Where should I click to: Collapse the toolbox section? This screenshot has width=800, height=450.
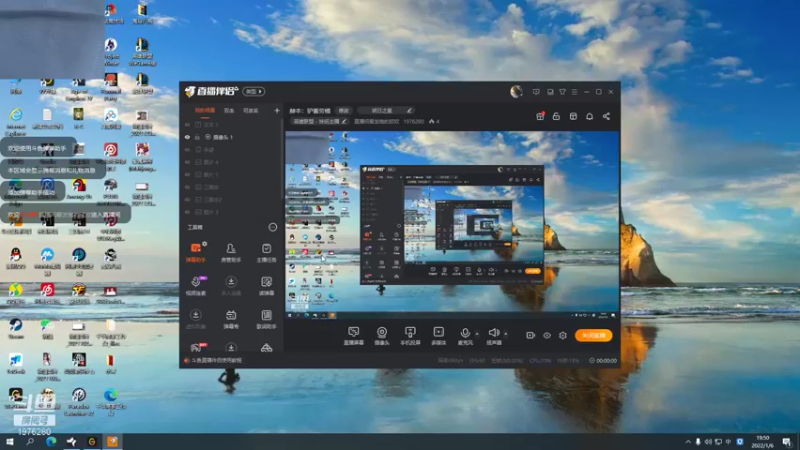click(x=272, y=227)
